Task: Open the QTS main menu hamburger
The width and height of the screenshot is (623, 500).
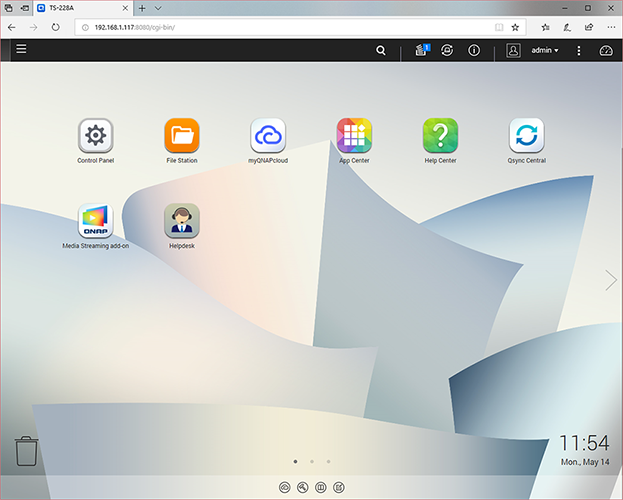Action: point(21,49)
